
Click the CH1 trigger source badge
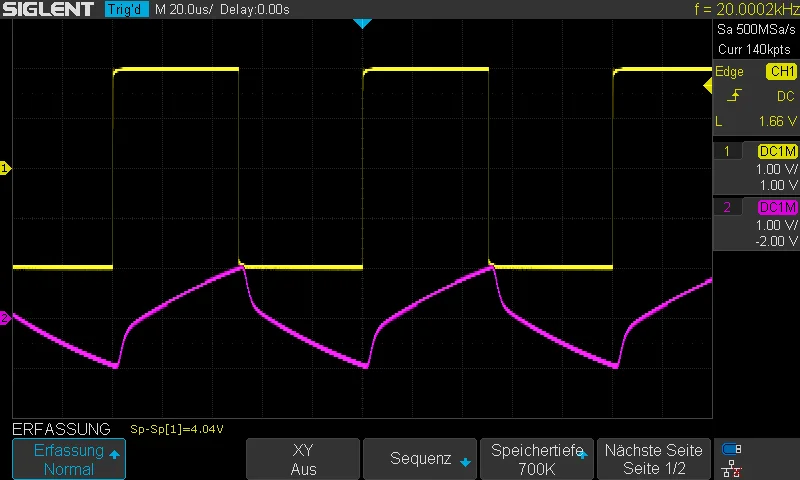(x=782, y=71)
